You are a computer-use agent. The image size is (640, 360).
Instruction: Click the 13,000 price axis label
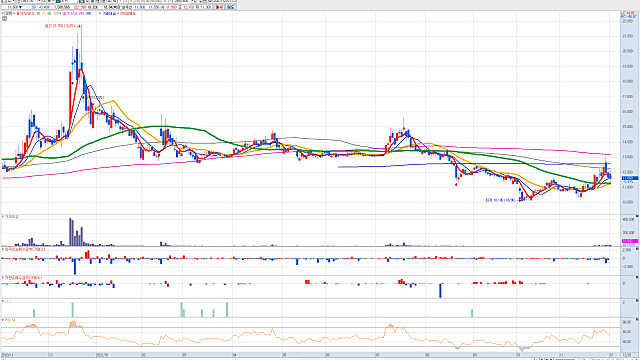pos(628,157)
